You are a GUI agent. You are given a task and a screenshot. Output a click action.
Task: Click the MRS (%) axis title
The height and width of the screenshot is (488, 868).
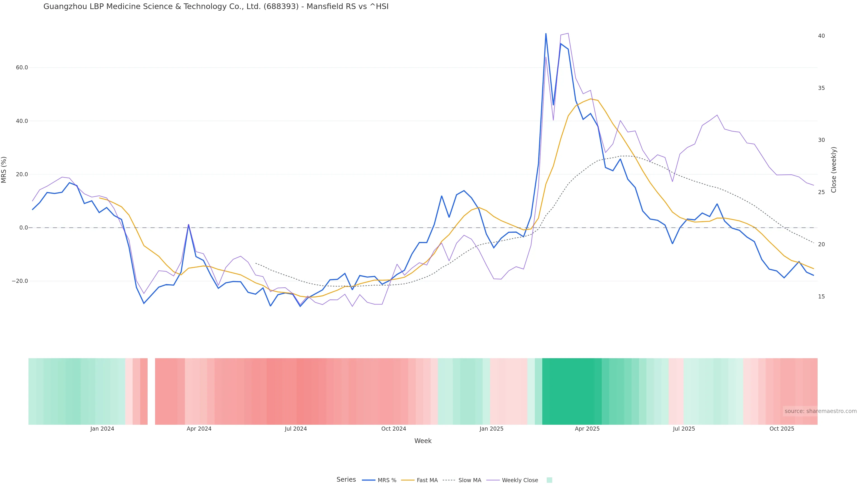4,170
